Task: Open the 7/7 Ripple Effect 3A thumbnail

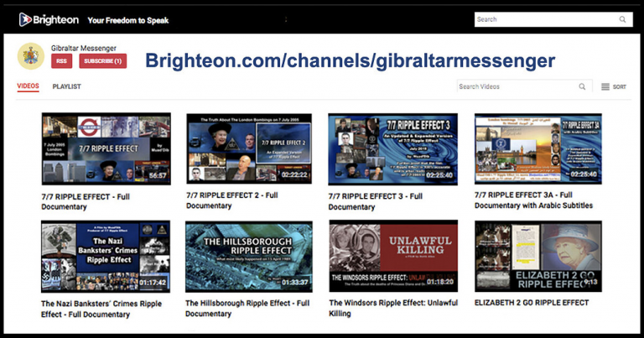Action: (x=538, y=148)
